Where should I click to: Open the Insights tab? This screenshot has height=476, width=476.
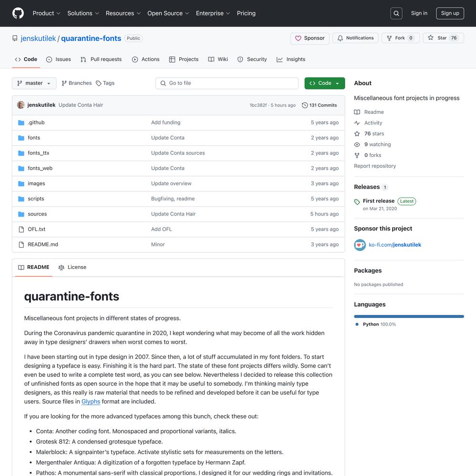tap(291, 59)
